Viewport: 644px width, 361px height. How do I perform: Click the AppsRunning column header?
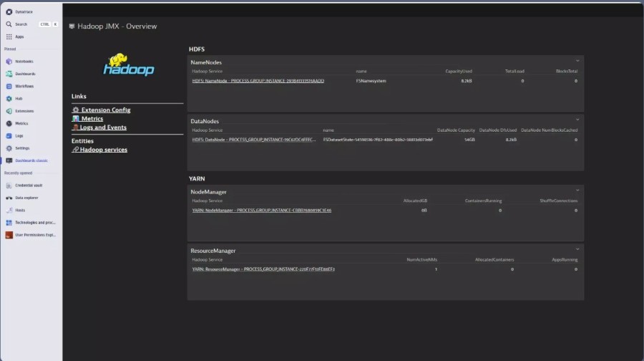pyautogui.click(x=565, y=260)
